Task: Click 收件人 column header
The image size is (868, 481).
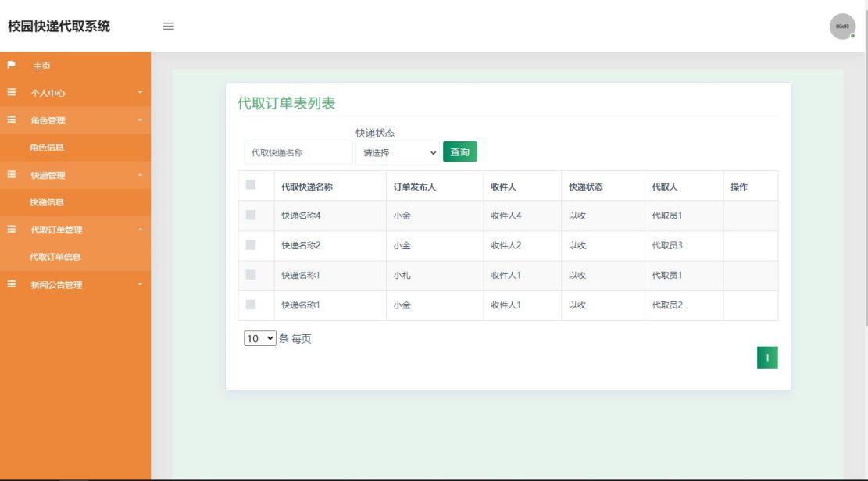Action: coord(503,187)
